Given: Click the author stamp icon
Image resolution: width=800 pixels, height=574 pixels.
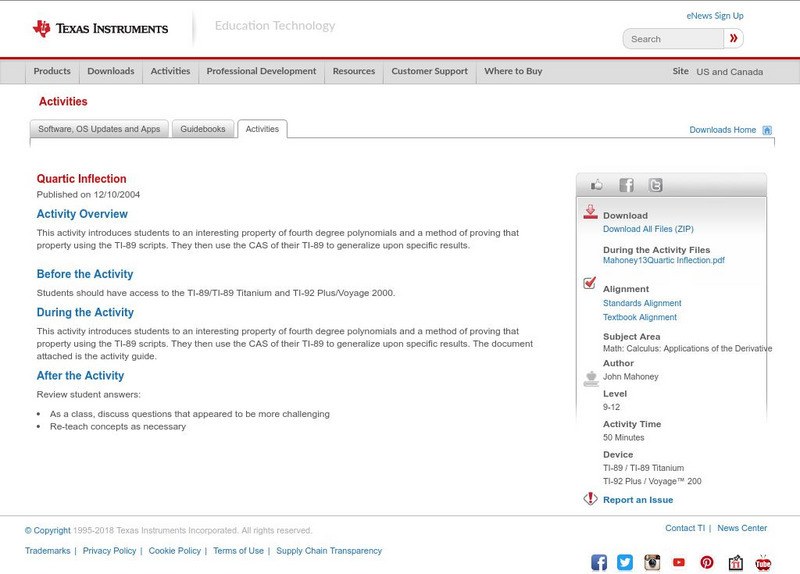Looking at the screenshot, I should [x=591, y=379].
